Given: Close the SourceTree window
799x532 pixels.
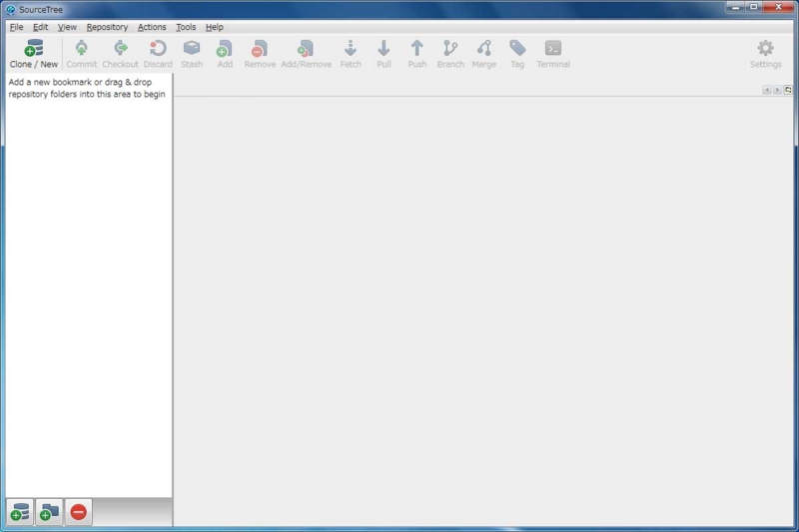Looking at the screenshot, I should click(778, 7).
